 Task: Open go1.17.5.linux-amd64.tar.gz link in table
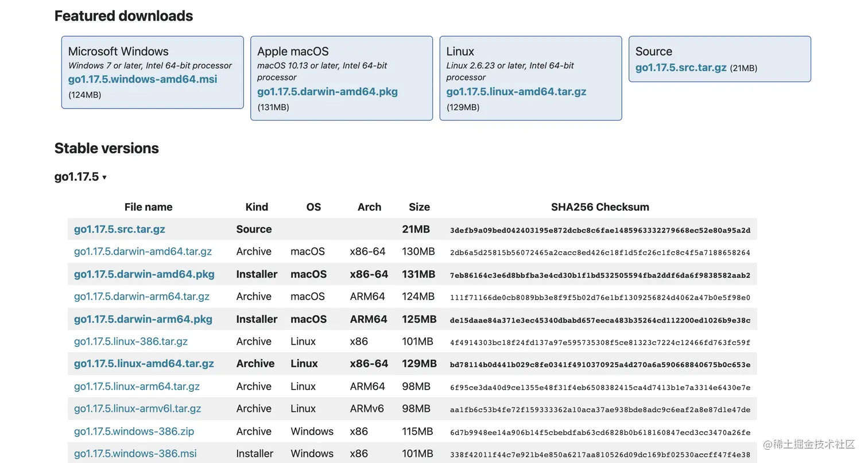[x=144, y=364]
